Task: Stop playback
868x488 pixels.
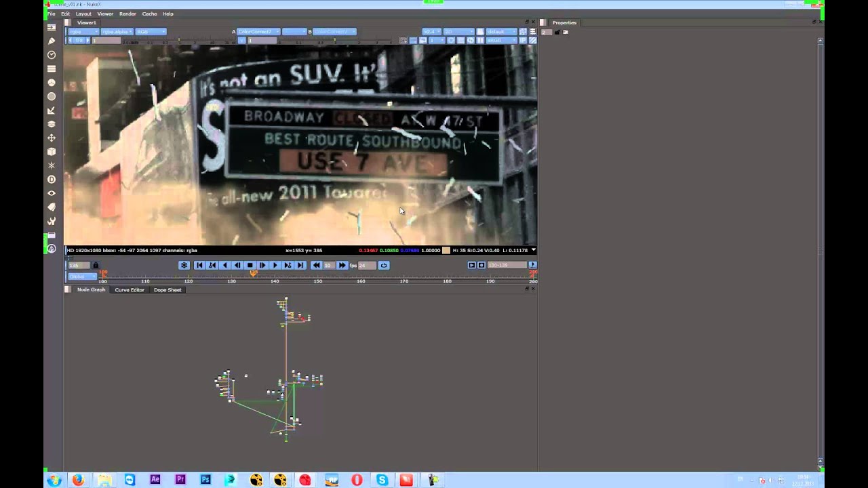Action: pos(250,265)
